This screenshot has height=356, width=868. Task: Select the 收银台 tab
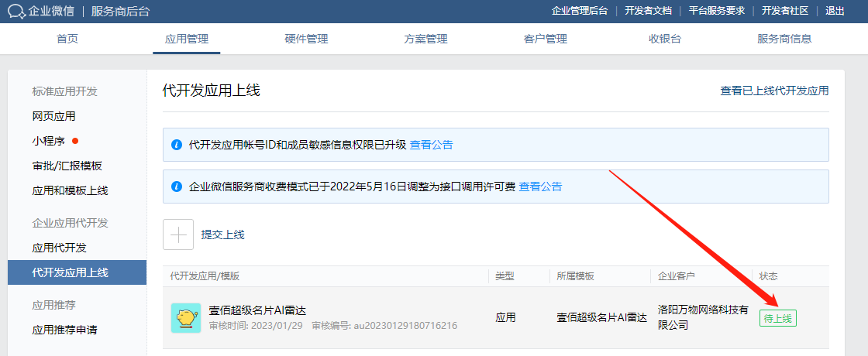(x=665, y=39)
